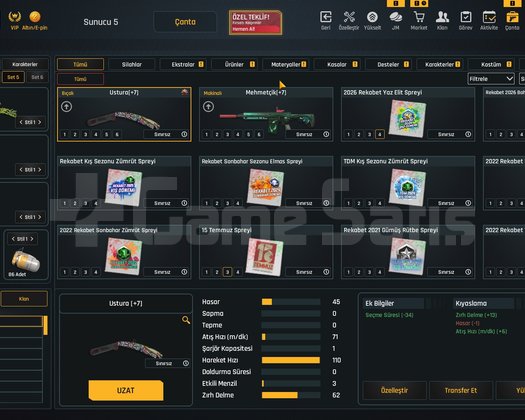Toggle slot 1 on Ustura card
This screenshot has height=420, width=525.
point(65,134)
